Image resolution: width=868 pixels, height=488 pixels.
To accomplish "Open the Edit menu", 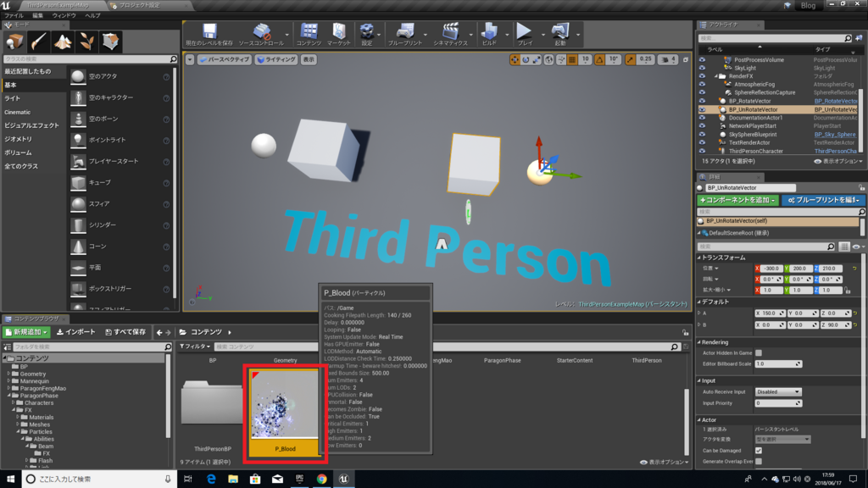I will pyautogui.click(x=37, y=15).
